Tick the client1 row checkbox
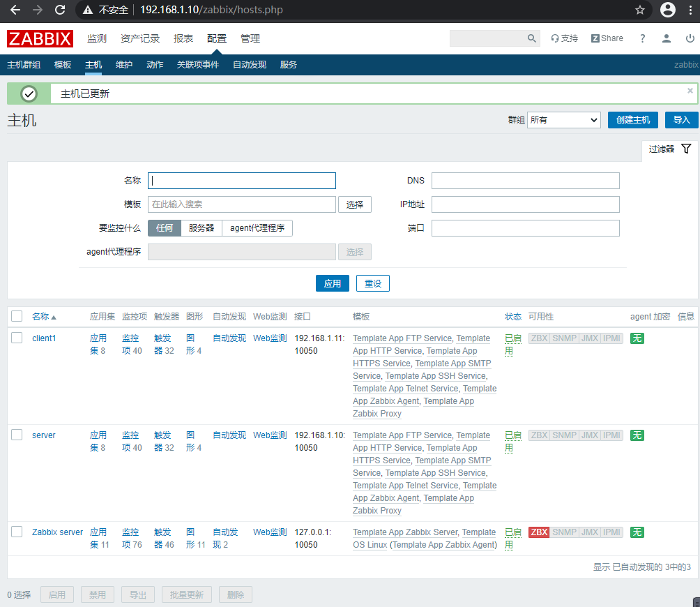 (17, 338)
